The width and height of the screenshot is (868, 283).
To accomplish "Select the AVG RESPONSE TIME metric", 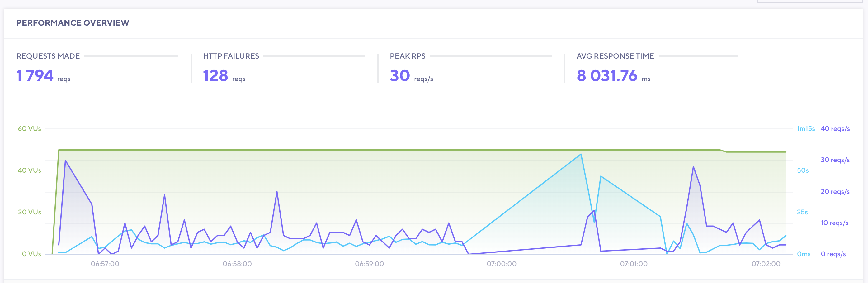I will pyautogui.click(x=615, y=56).
